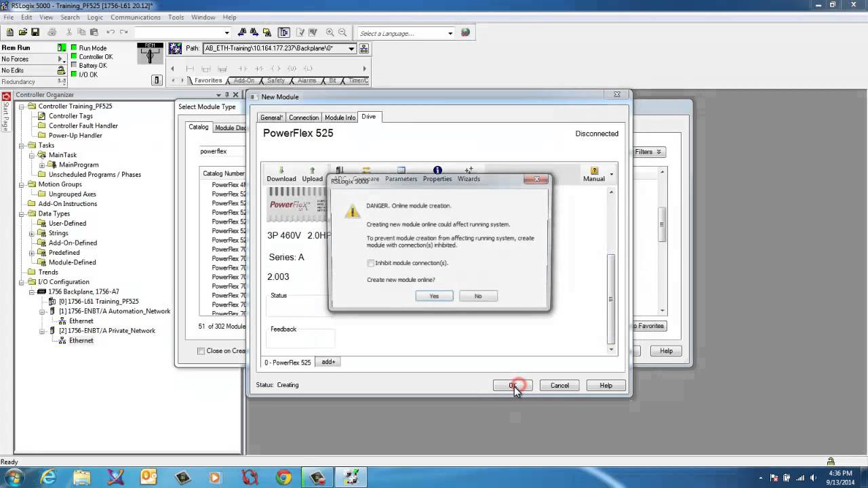The image size is (868, 488).
Task: Open the Communications menu
Action: 136,17
